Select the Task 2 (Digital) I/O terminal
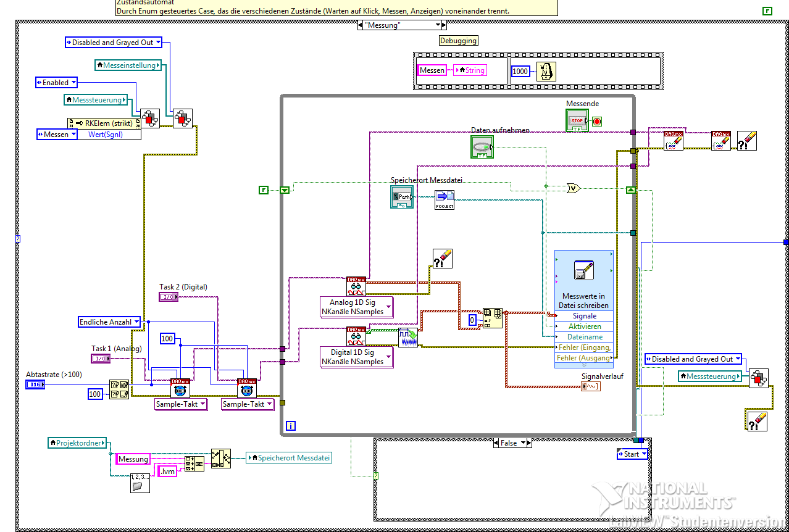Viewport: 789px width, 532px height. (x=169, y=297)
